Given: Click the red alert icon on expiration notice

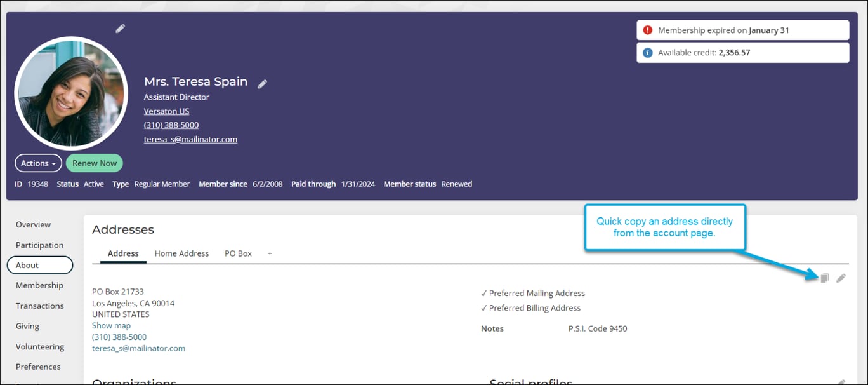Looking at the screenshot, I should point(648,30).
